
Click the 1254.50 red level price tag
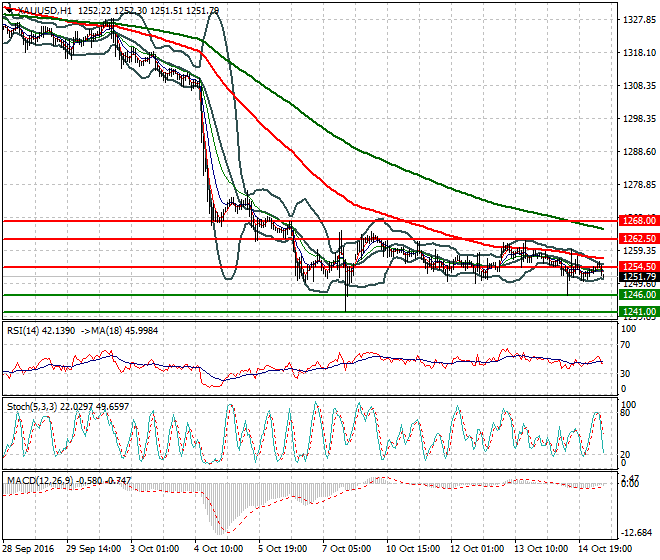click(x=639, y=267)
